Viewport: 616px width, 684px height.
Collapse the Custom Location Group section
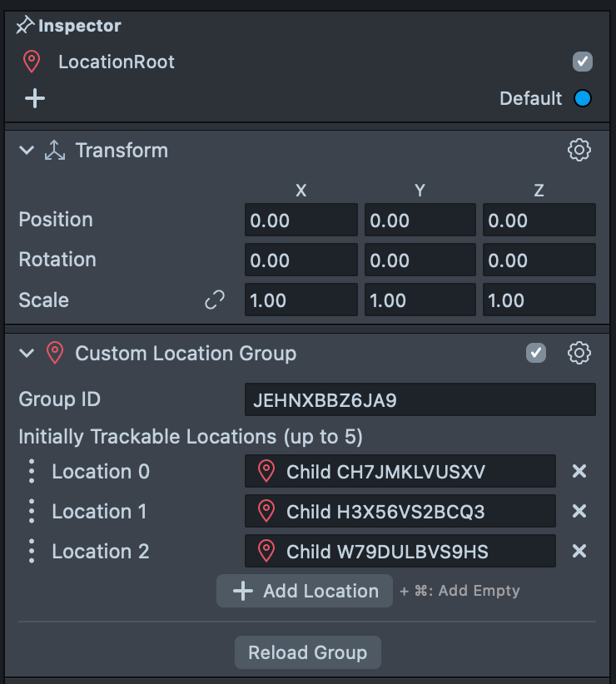(27, 354)
